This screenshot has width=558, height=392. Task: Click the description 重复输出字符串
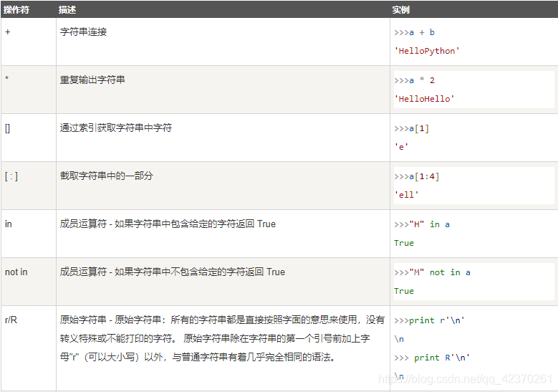[92, 80]
